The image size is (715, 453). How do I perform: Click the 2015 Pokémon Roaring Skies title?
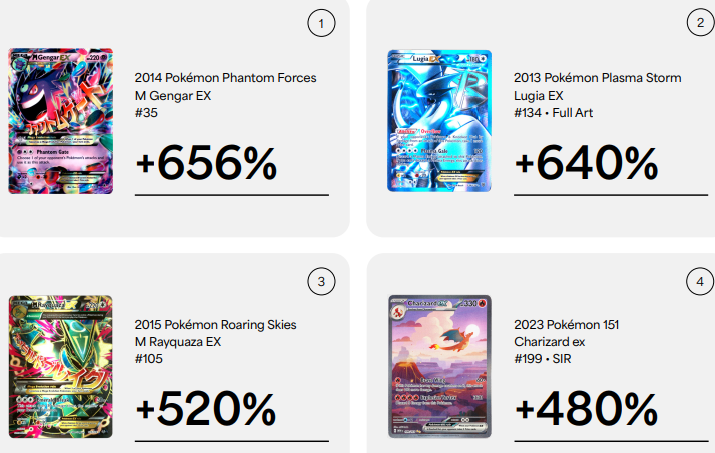[215, 325]
